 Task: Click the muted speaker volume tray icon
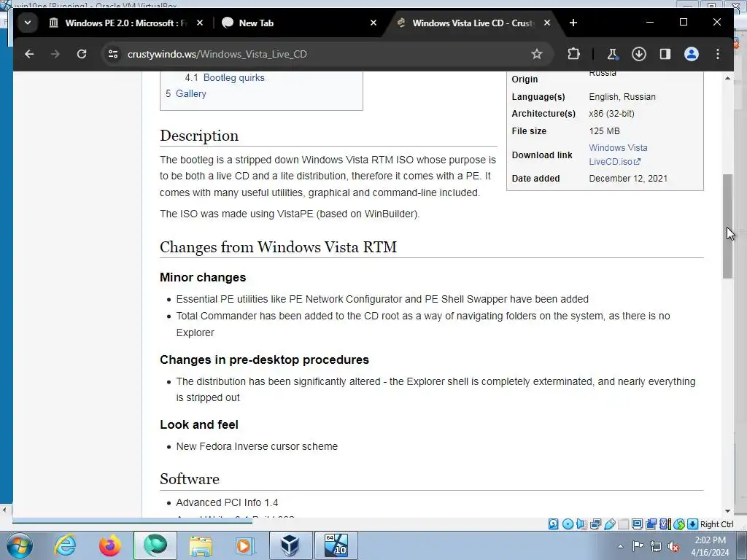pyautogui.click(x=673, y=546)
